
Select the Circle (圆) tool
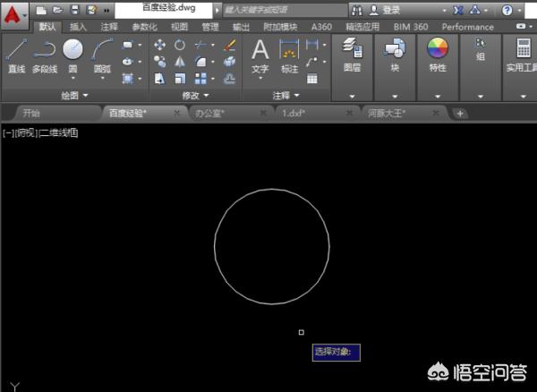[x=72, y=53]
